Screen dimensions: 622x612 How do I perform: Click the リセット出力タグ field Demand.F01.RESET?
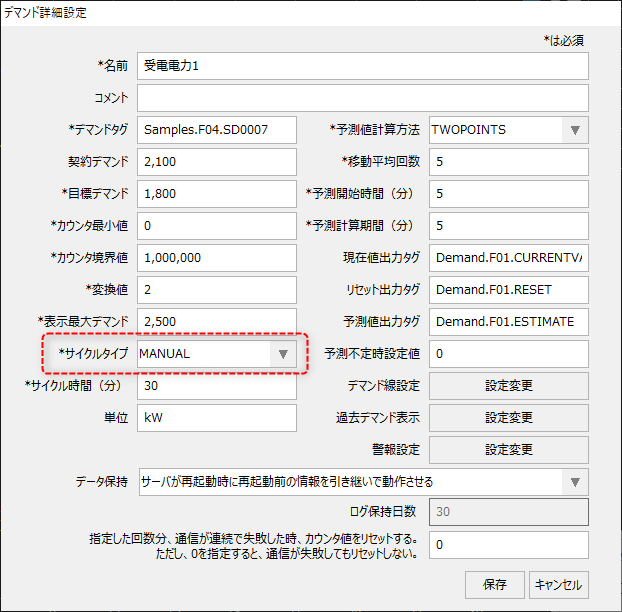click(x=509, y=290)
